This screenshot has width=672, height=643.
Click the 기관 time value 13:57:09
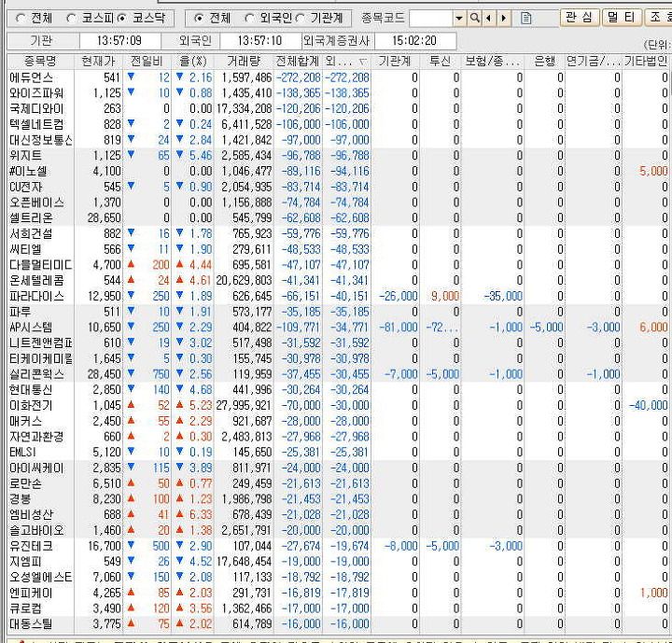pos(119,41)
